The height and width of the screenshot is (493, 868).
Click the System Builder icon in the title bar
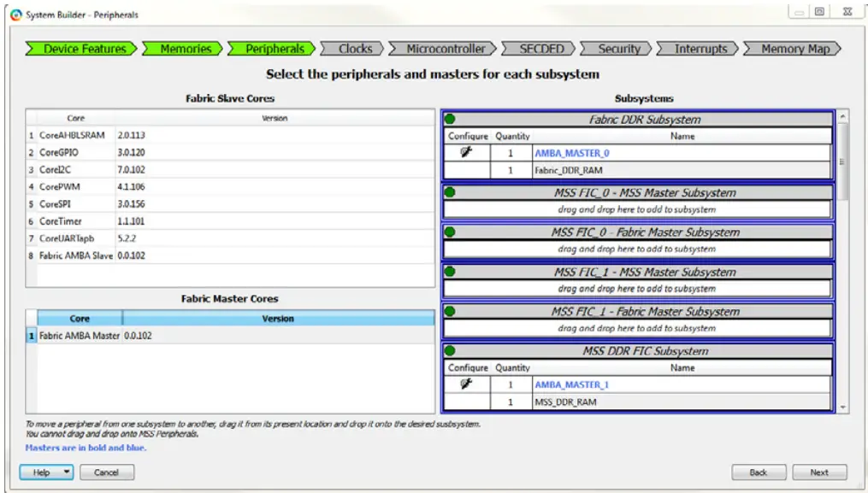pyautogui.click(x=17, y=14)
